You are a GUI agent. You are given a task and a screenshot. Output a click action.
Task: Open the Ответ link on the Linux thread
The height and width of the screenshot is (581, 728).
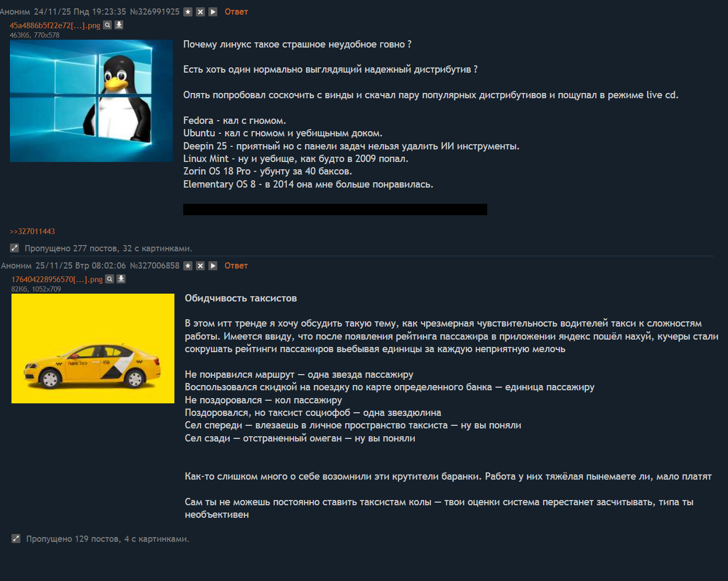tap(236, 11)
